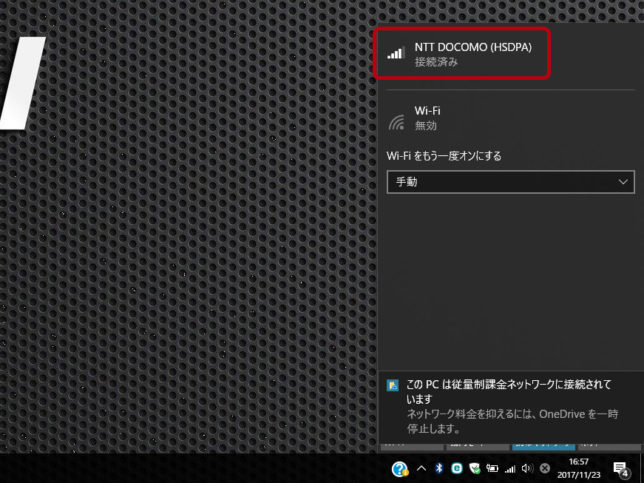Click the 'Wi-Fi をもう一度オンにする' label
Image resolution: width=644 pixels, height=483 pixels.
(444, 156)
